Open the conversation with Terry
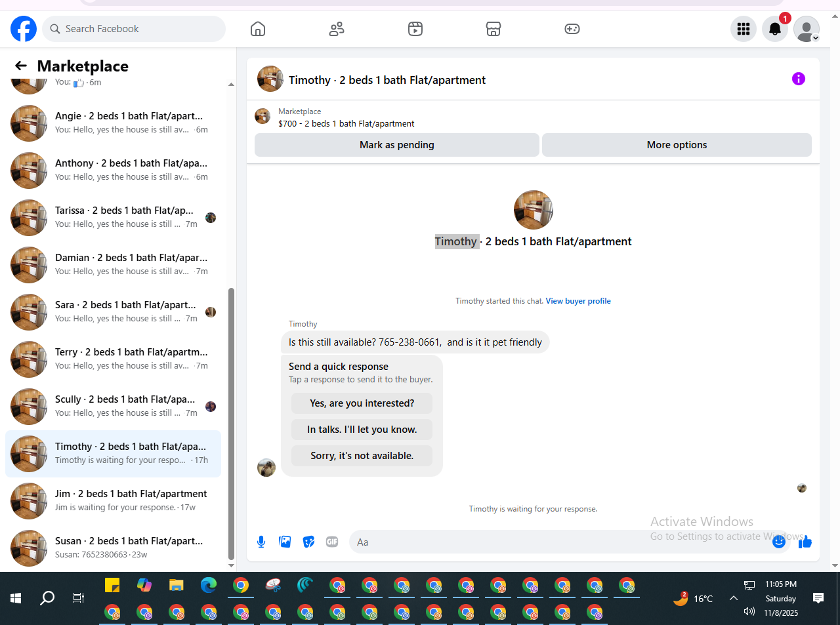The width and height of the screenshot is (840, 625). (x=113, y=359)
